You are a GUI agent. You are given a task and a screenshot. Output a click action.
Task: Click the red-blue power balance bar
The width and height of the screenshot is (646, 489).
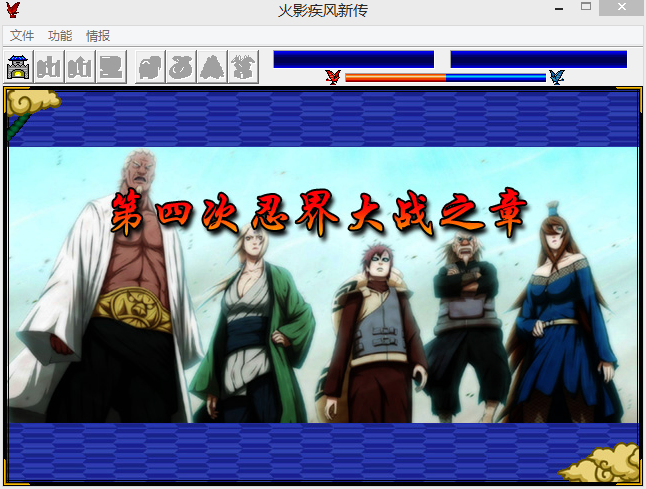click(445, 77)
